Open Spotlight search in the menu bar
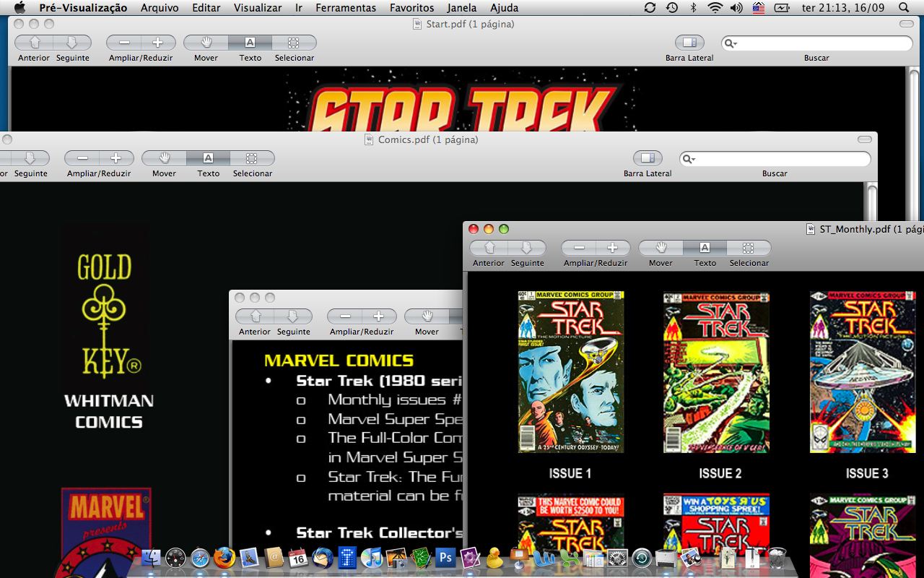 (x=904, y=8)
